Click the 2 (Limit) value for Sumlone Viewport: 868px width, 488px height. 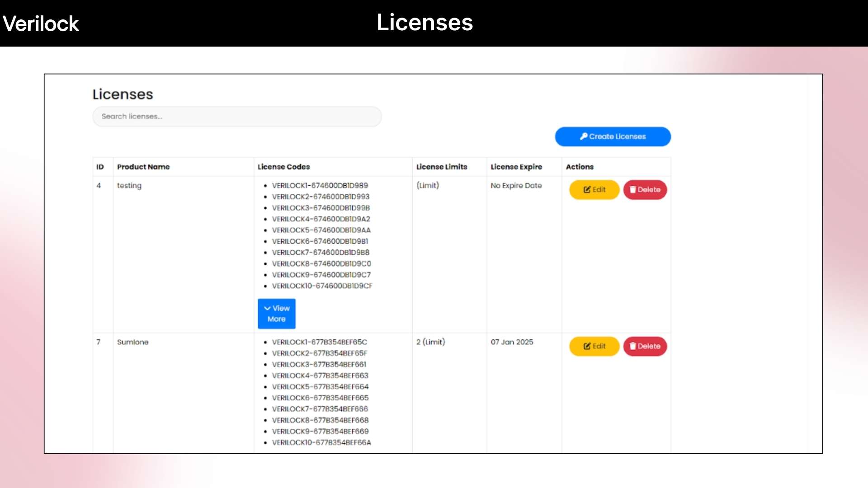[x=430, y=342]
